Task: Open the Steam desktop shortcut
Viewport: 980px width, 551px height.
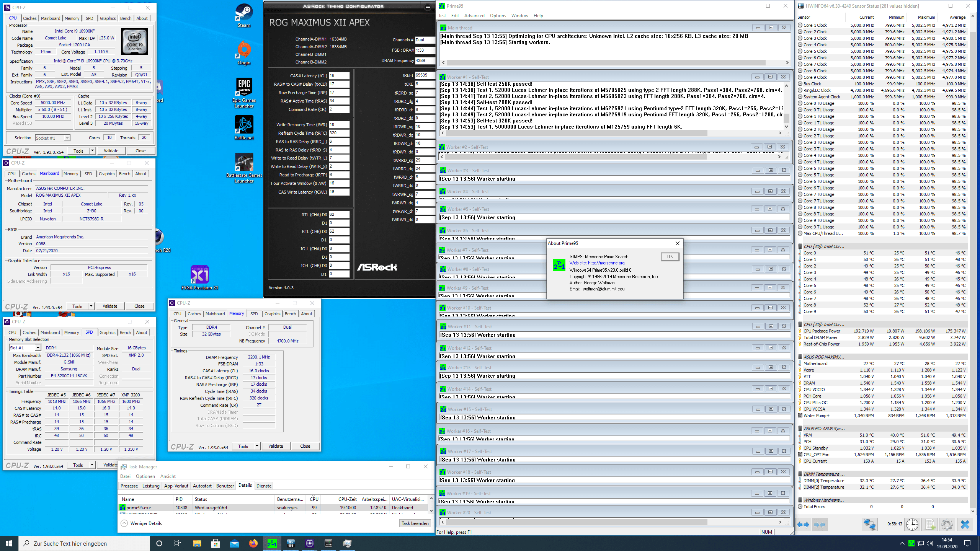Action: click(x=244, y=16)
